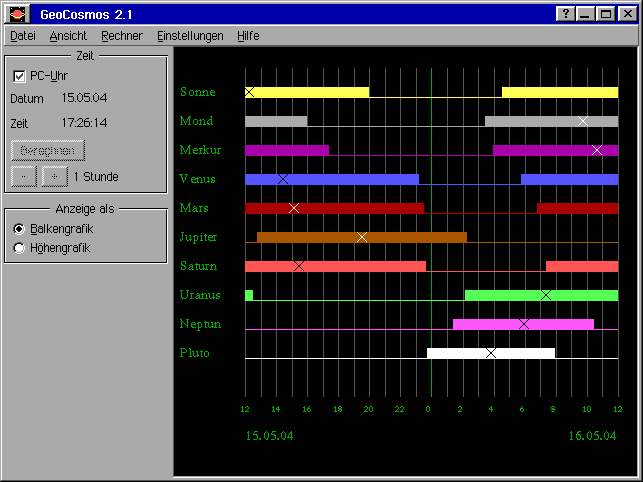
Task: Click the X marker on the Merkur bar
Action: coord(597,150)
